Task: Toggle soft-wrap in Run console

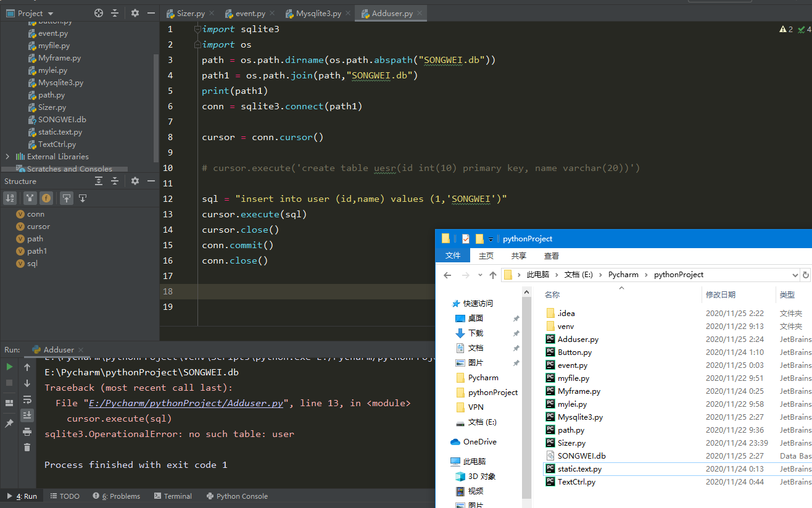Action: 27,399
